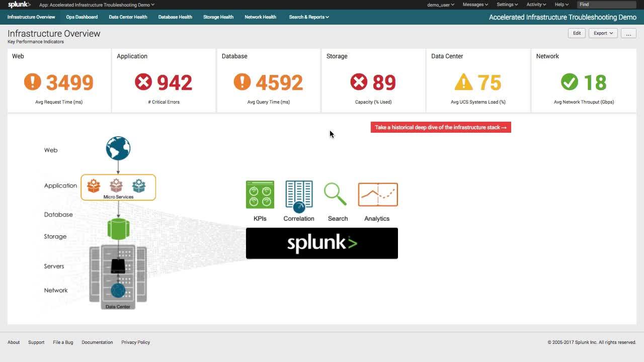Image resolution: width=644 pixels, height=362 pixels.
Task: Click the green KPIs gauges icon
Action: coord(260,195)
